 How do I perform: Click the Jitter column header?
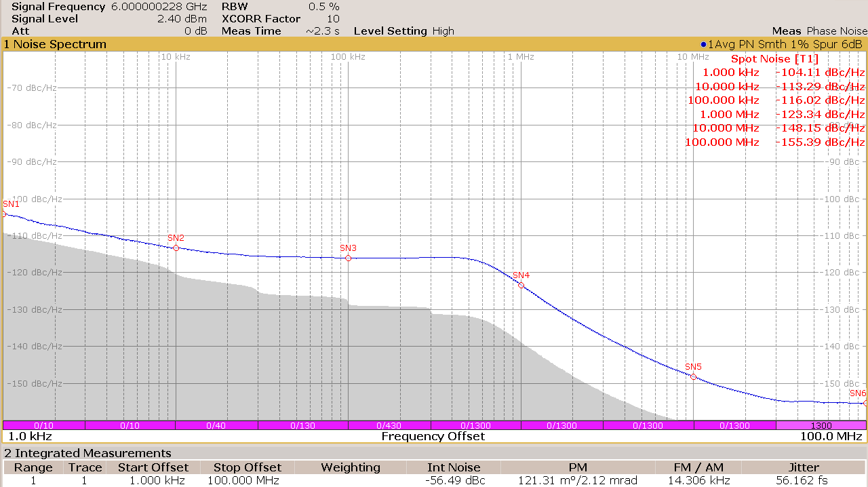[x=804, y=467]
